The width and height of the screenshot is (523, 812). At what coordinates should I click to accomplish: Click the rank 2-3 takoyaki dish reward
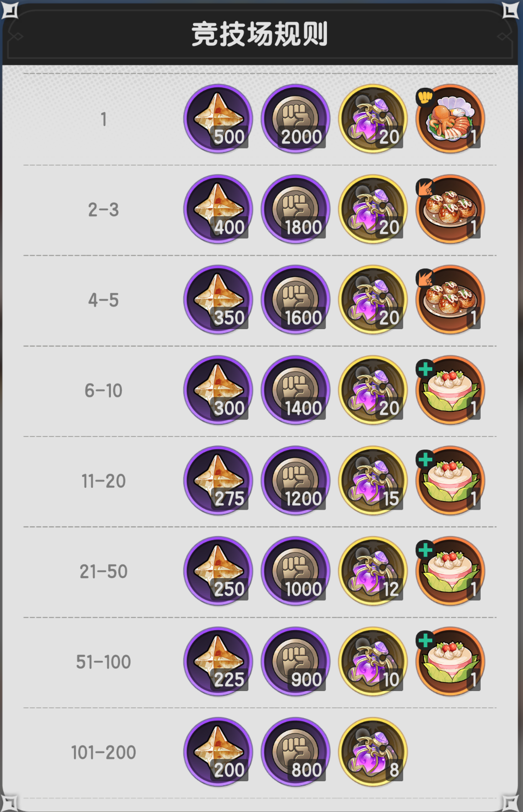pyautogui.click(x=450, y=209)
